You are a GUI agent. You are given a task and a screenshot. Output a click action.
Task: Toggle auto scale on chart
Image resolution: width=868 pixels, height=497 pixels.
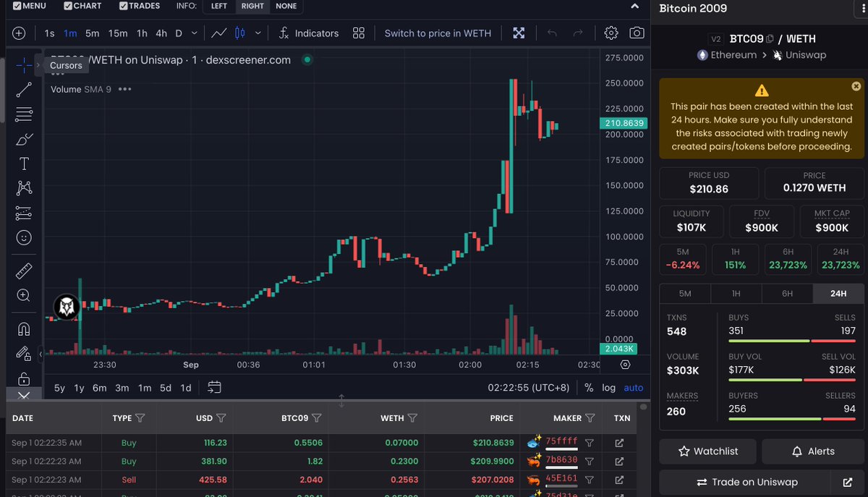point(634,388)
